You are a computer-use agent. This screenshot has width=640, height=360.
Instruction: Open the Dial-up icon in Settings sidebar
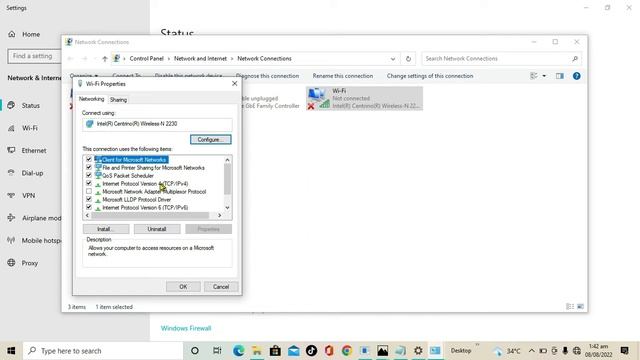11,173
